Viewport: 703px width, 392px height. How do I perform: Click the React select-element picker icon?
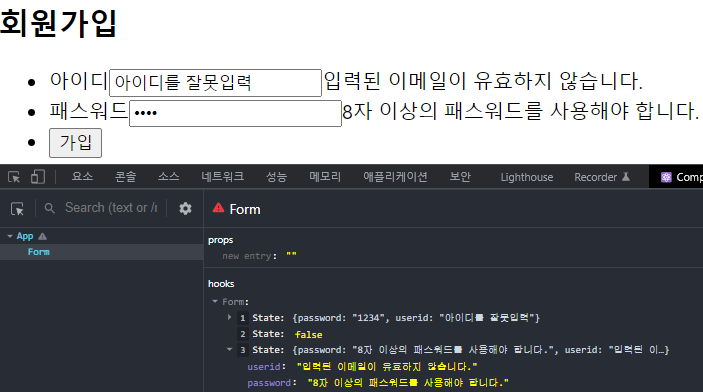coord(17,209)
